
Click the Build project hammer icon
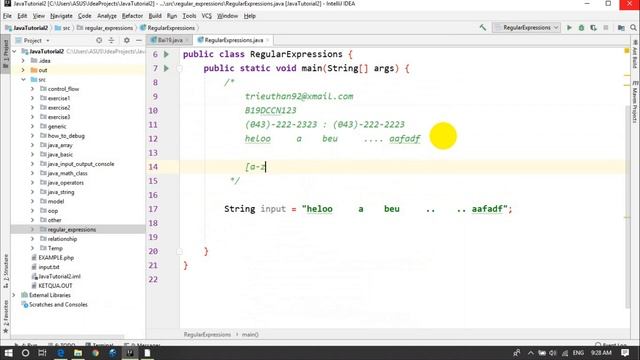(x=482, y=28)
